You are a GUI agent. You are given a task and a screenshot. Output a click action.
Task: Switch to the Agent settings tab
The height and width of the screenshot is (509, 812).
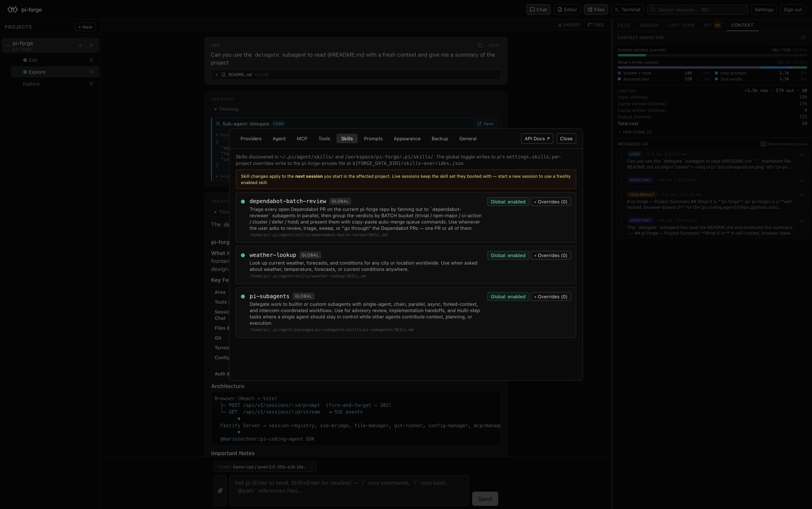pos(279,139)
